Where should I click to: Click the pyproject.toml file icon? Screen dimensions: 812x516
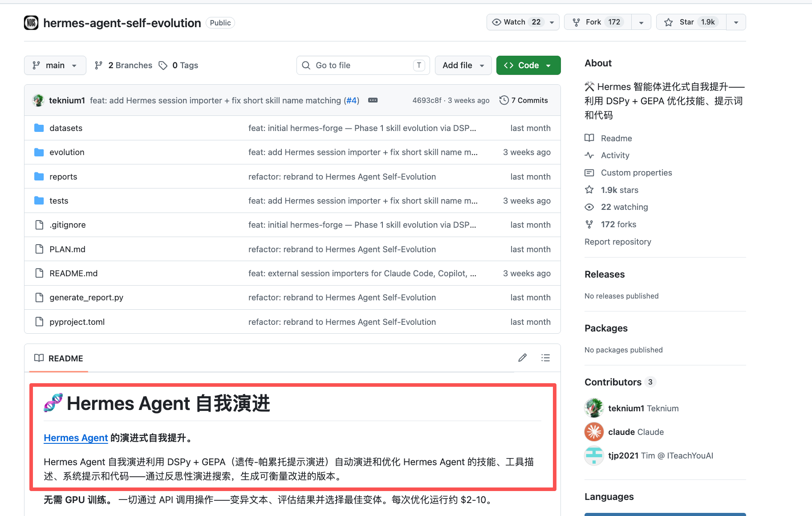click(39, 322)
